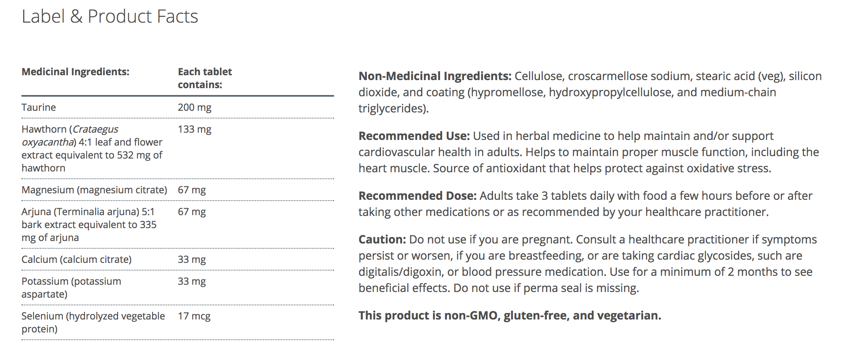Viewport: 868px width, 347px height.
Task: Click the "Non-Medicinal Ingredients:" bold label
Action: (435, 76)
